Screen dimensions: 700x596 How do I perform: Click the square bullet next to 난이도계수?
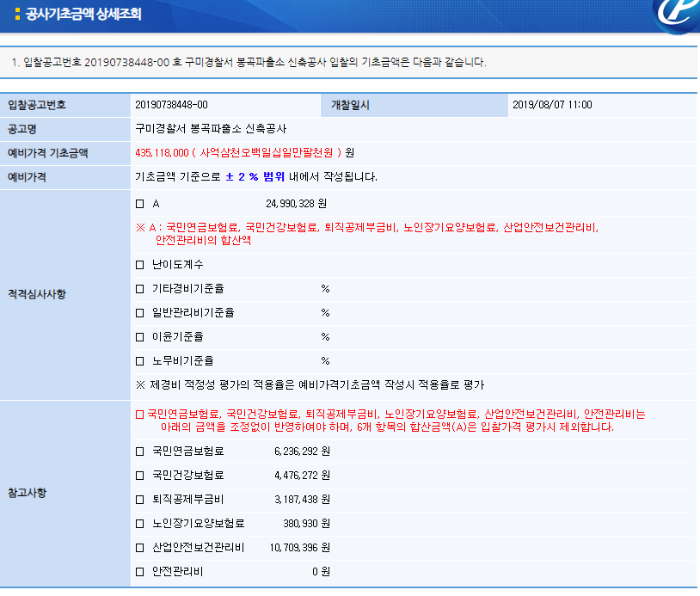(139, 265)
